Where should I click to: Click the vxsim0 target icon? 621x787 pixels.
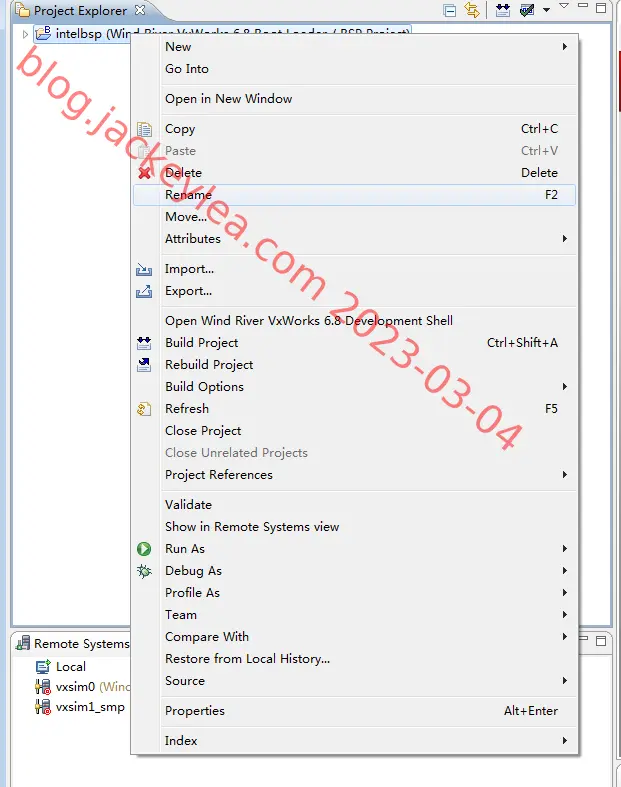pos(43,687)
